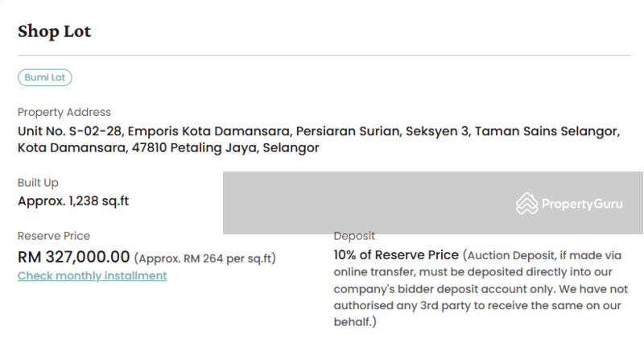Select the Bumi Lot tag
Screen dimensions: 644x343
click(45, 77)
